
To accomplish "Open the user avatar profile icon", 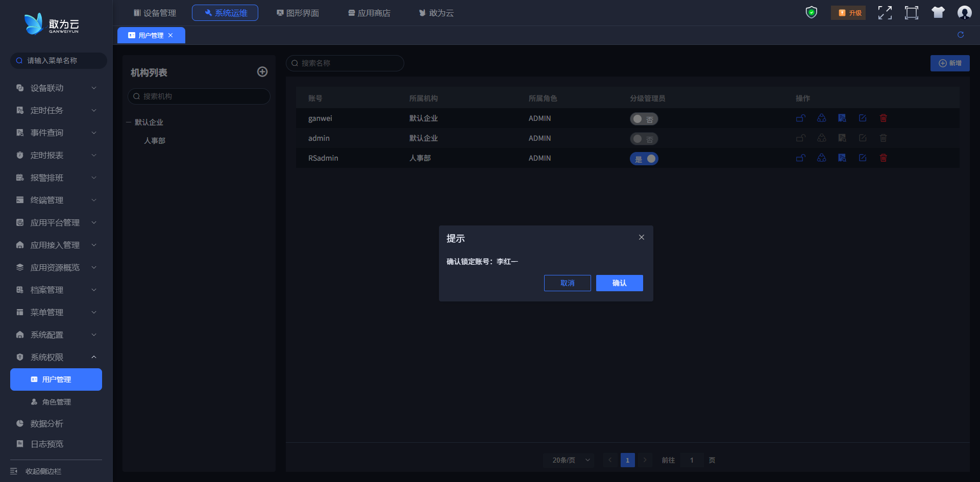I will click(x=964, y=13).
